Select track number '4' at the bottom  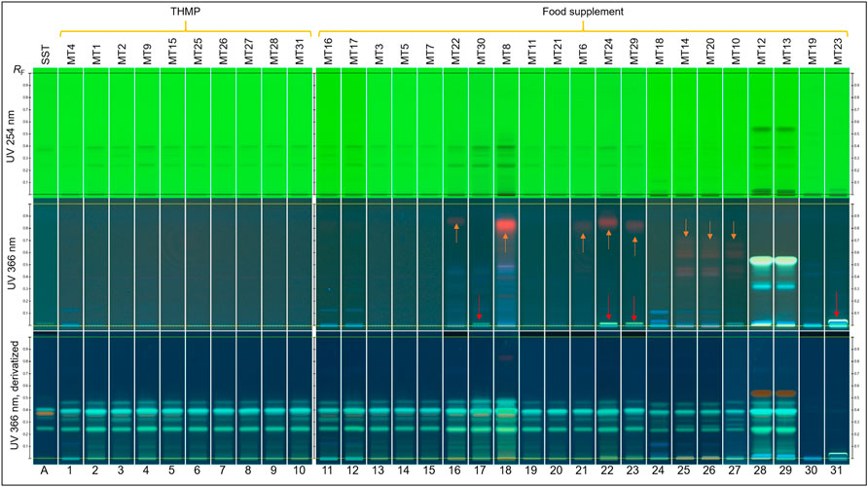point(147,471)
